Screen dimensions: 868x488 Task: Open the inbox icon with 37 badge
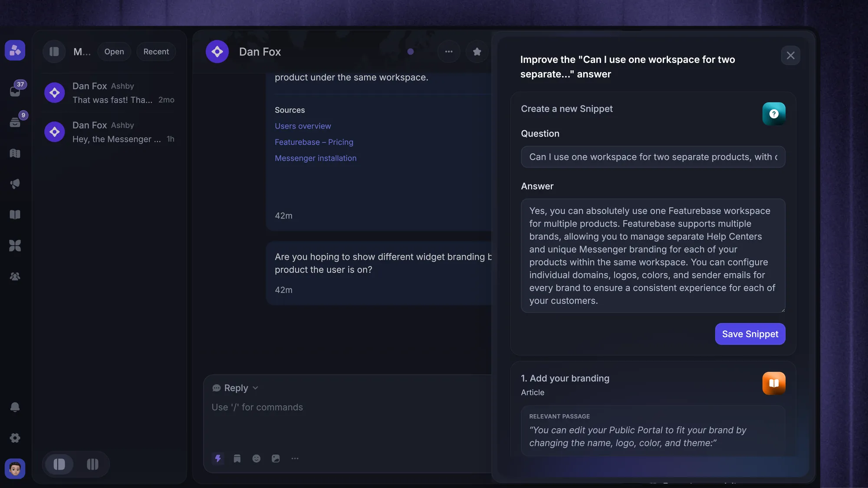click(15, 91)
